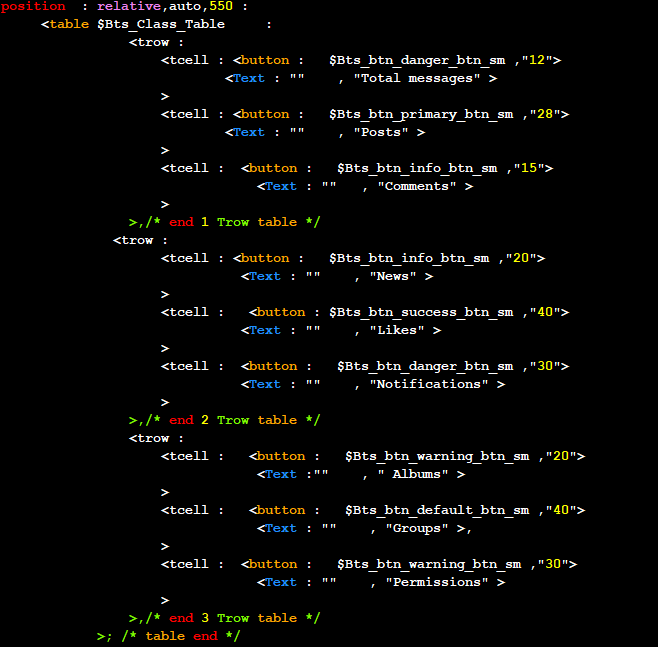Click the yellow value '550'
658x647 pixels.
[x=221, y=6]
